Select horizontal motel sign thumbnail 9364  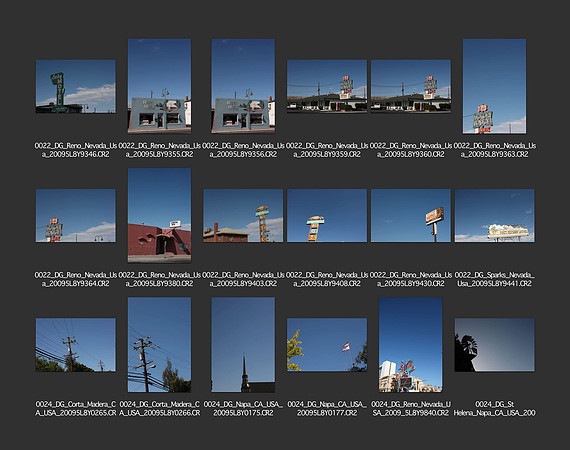(76, 216)
